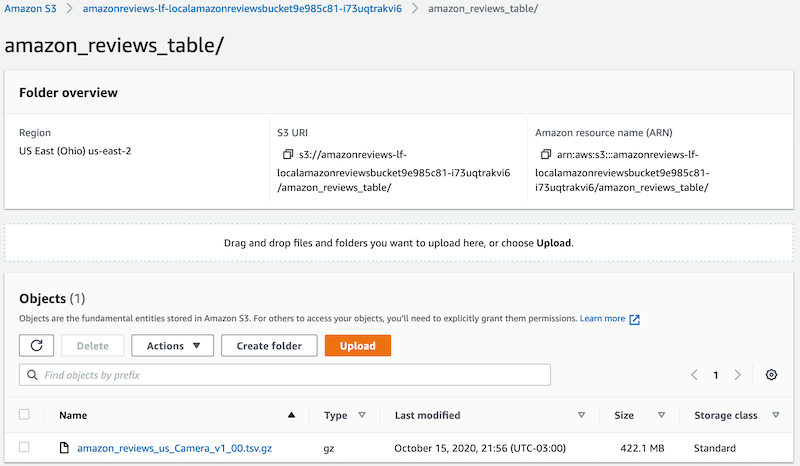Click the Last modified column header label
The image size is (800, 466).
tap(428, 415)
